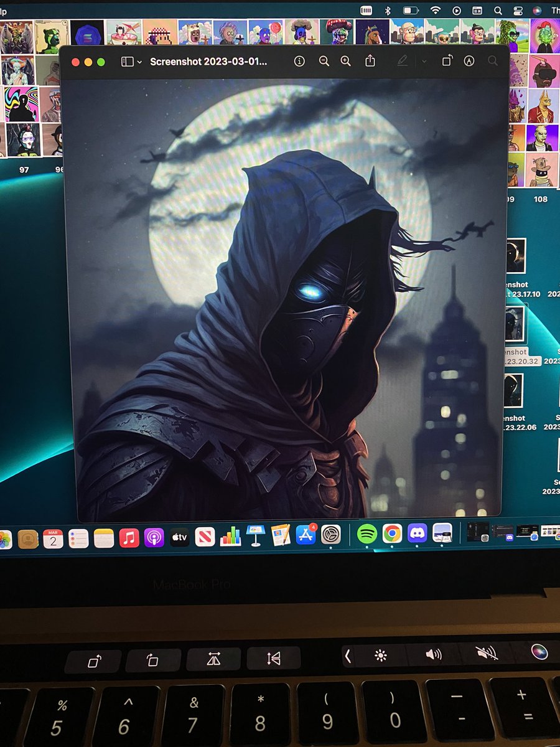
Task: Select the mushroom-head avatar thumbnail on desktop
Action: tap(336, 32)
